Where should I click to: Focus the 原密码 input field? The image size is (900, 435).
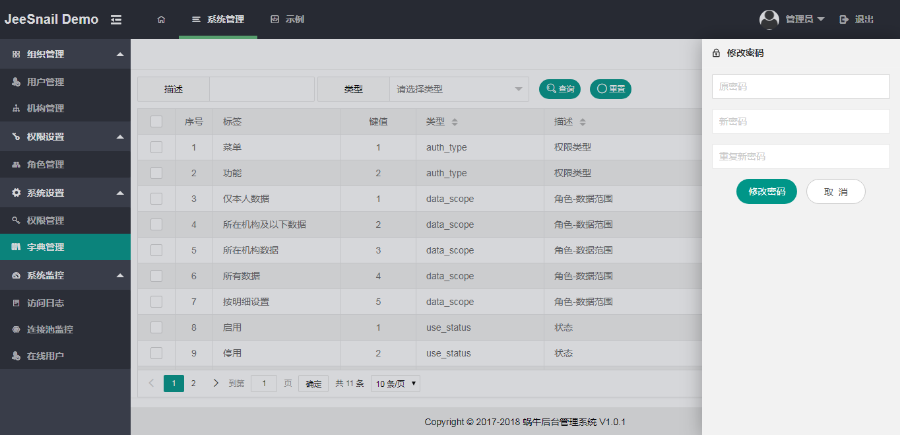pos(801,87)
